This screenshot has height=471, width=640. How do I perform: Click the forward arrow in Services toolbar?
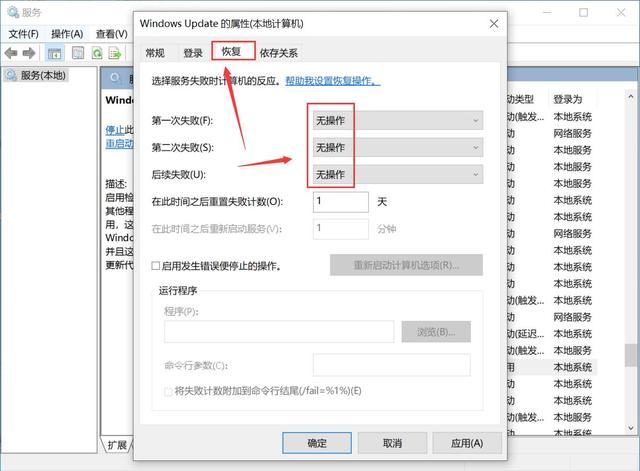pyautogui.click(x=29, y=53)
